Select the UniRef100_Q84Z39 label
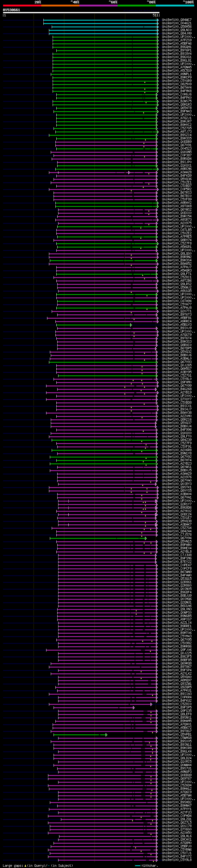197x868 pixels. pos(177,440)
